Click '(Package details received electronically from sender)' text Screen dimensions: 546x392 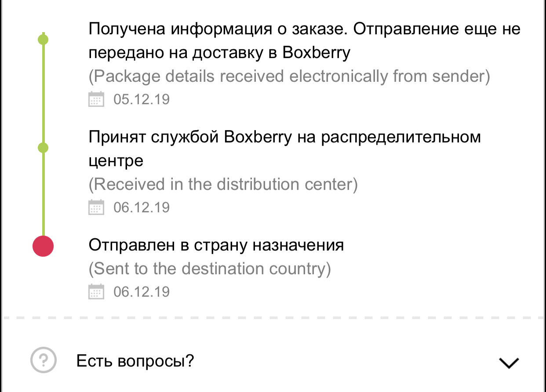click(x=289, y=76)
